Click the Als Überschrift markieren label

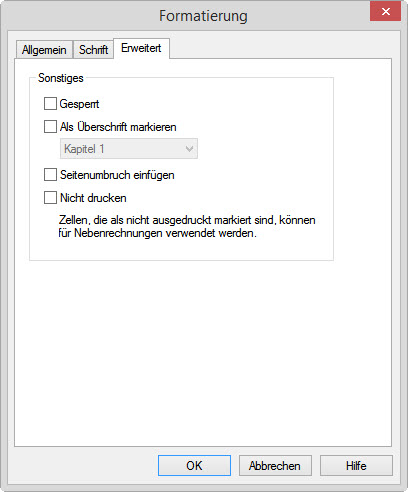pyautogui.click(x=118, y=127)
